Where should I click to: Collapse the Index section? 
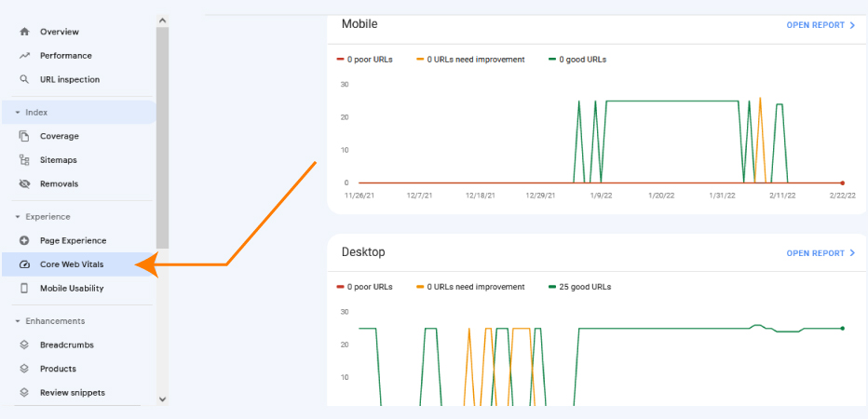(17, 113)
